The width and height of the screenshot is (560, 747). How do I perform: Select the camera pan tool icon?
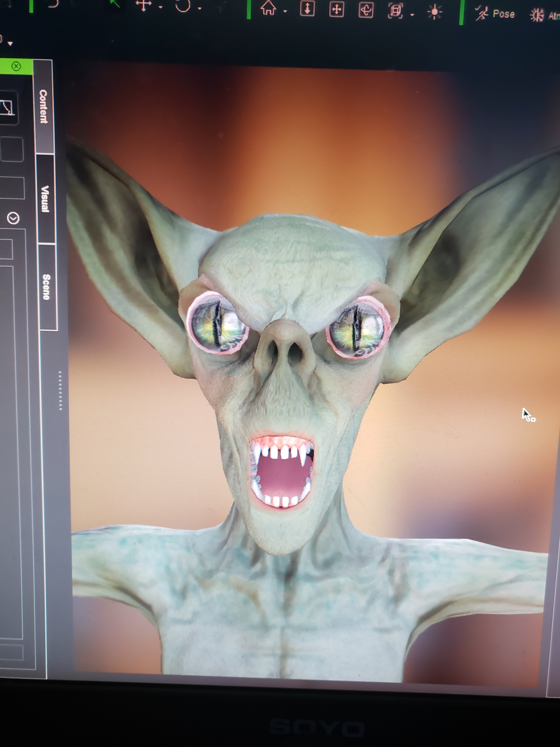336,10
